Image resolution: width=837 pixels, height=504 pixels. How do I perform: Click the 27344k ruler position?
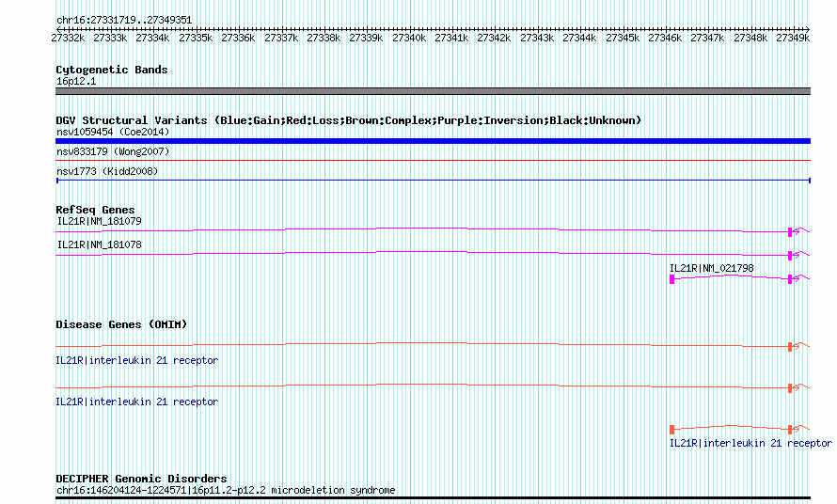point(579,38)
